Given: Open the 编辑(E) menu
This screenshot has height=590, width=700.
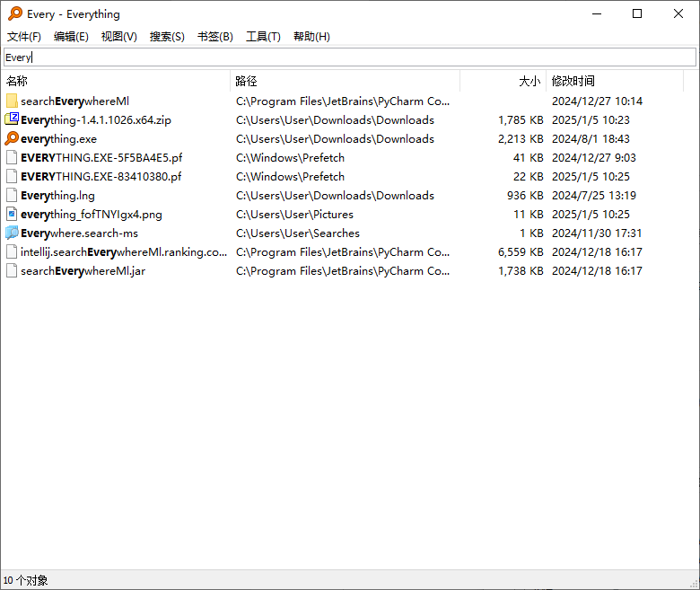Looking at the screenshot, I should (x=71, y=37).
